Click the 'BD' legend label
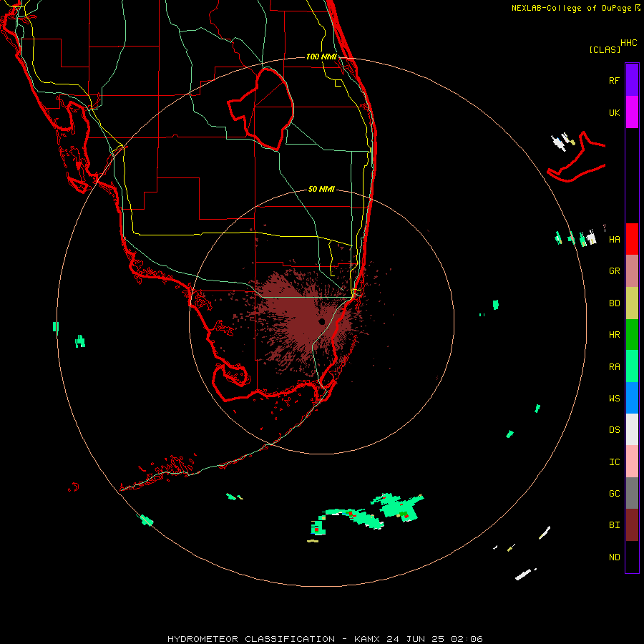644x644 pixels. [x=614, y=303]
